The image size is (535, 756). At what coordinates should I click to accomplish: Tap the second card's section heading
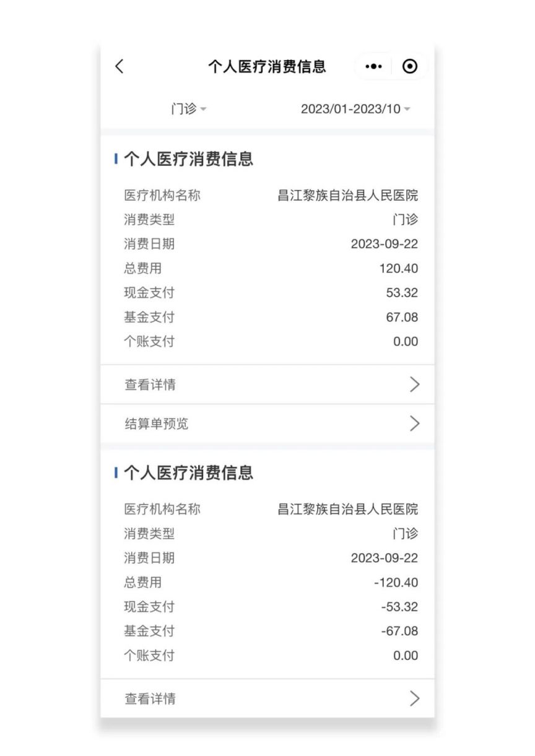click(x=189, y=473)
